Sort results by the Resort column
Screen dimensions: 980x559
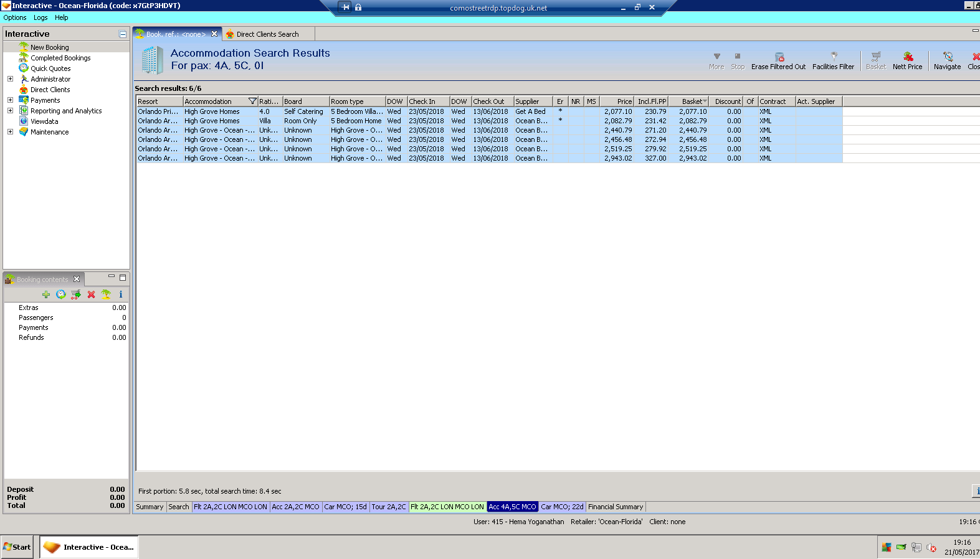[159, 101]
